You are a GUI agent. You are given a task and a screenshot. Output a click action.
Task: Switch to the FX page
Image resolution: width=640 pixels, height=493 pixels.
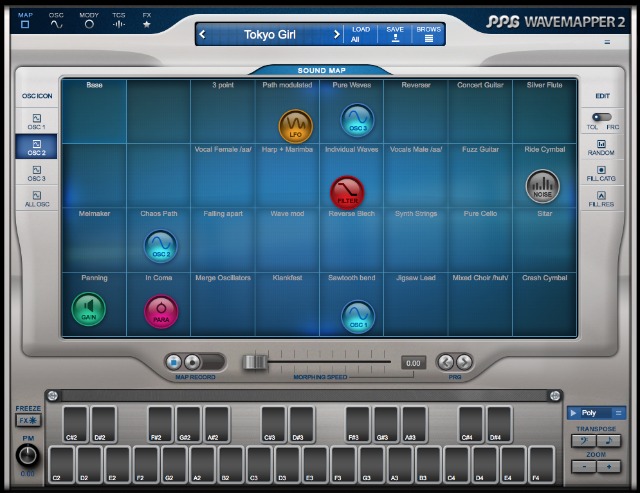147,20
